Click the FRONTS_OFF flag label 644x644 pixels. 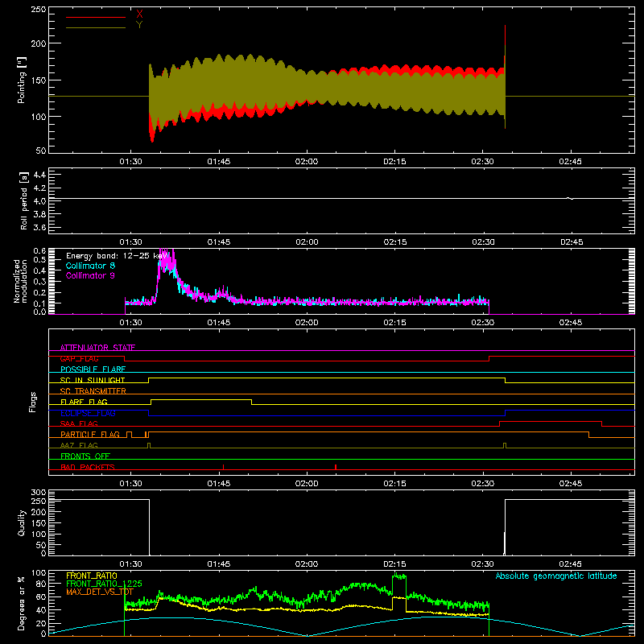85,456
